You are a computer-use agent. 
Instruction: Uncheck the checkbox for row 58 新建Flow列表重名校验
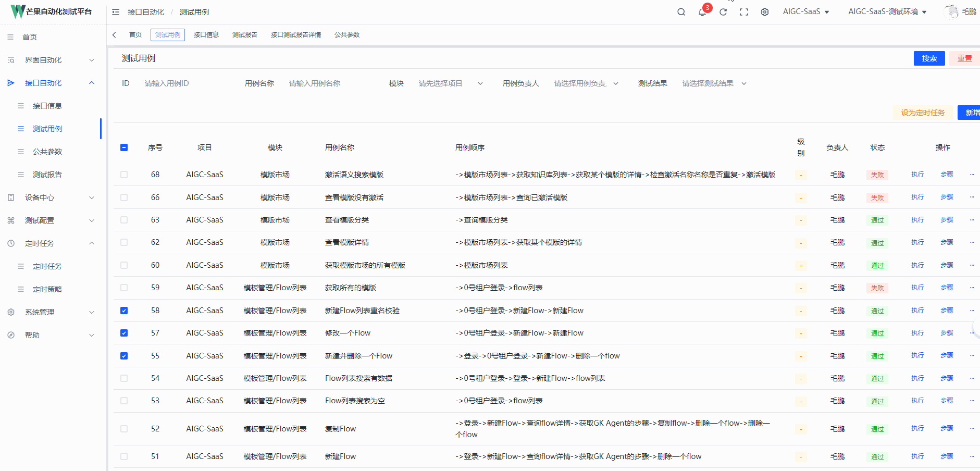pos(124,310)
